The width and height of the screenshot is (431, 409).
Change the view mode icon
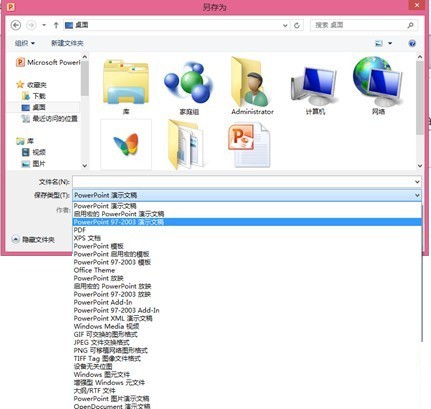coord(379,43)
